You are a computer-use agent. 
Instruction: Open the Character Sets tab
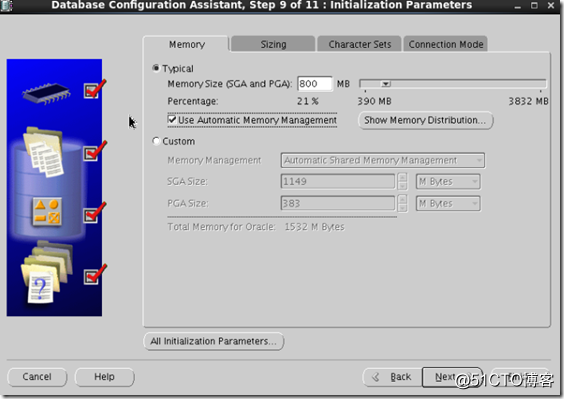pyautogui.click(x=359, y=44)
